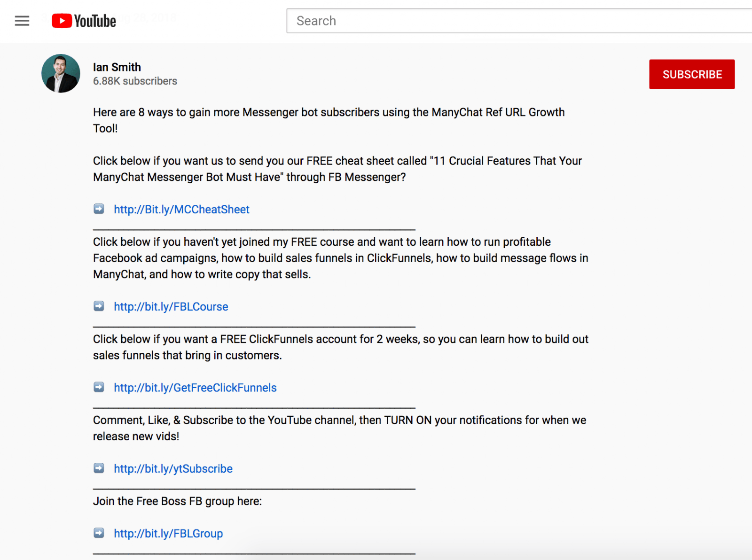This screenshot has width=752, height=560.
Task: Click the 'FREE ClickFunnels account' paragraph
Action: [341, 347]
